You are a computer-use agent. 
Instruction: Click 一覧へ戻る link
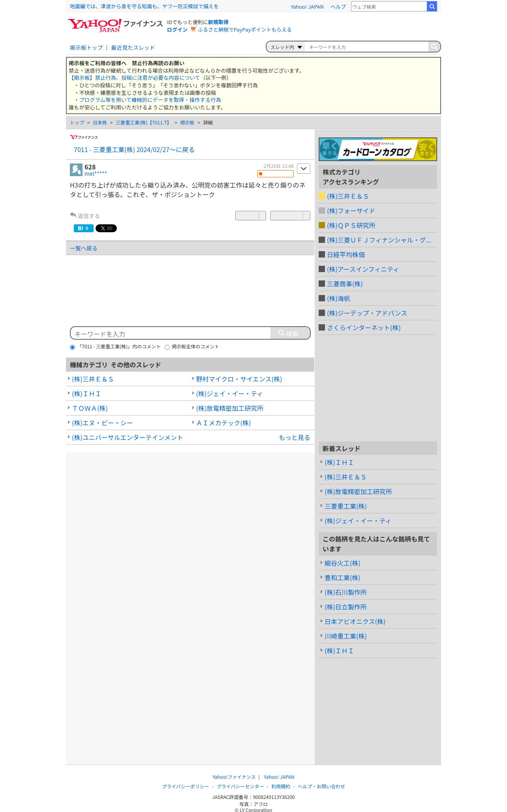(x=83, y=248)
